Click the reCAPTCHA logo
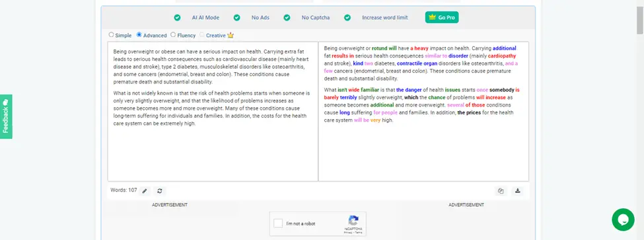The image size is (644, 240). [353, 221]
